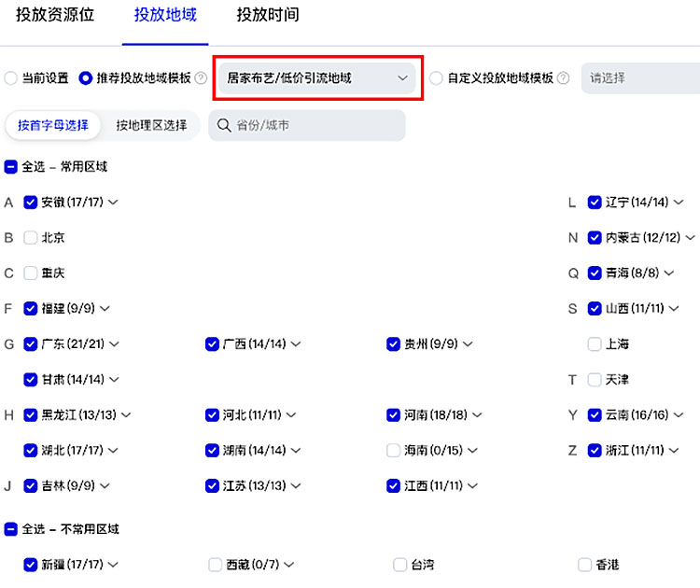Uncheck the 河南 checkbox

[x=393, y=414]
